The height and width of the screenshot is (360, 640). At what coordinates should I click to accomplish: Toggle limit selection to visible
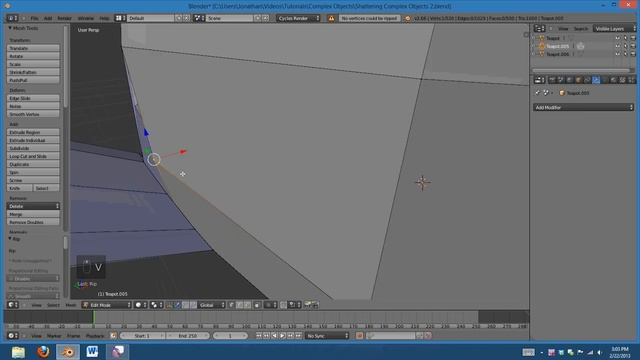(x=257, y=305)
